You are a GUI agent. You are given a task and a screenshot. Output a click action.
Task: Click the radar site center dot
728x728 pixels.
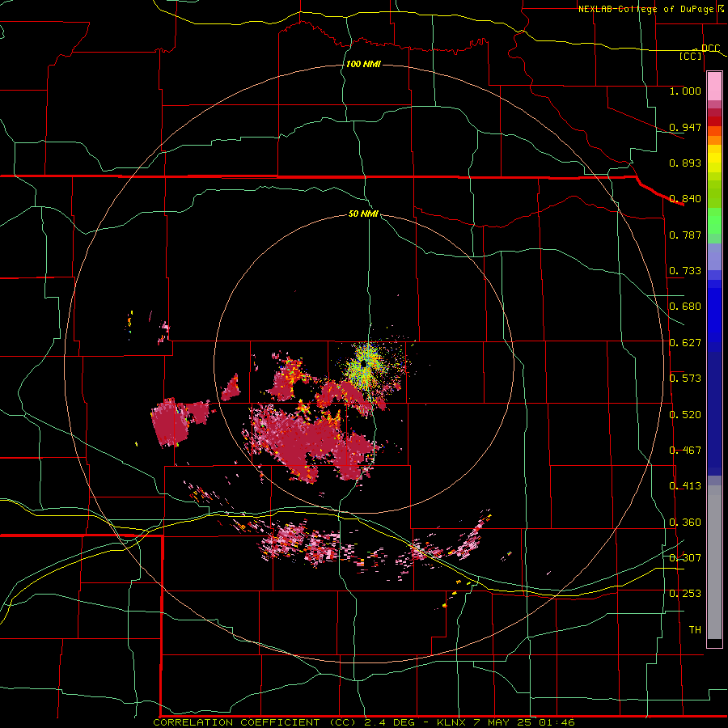click(363, 363)
